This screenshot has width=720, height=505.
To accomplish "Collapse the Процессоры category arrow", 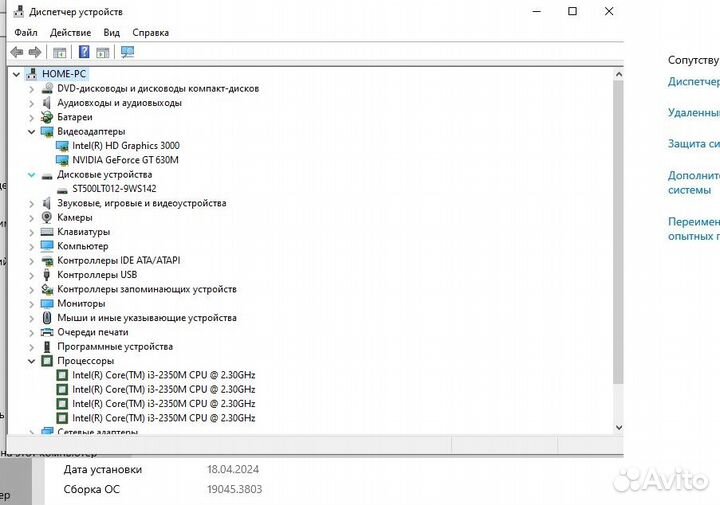I will click(31, 361).
